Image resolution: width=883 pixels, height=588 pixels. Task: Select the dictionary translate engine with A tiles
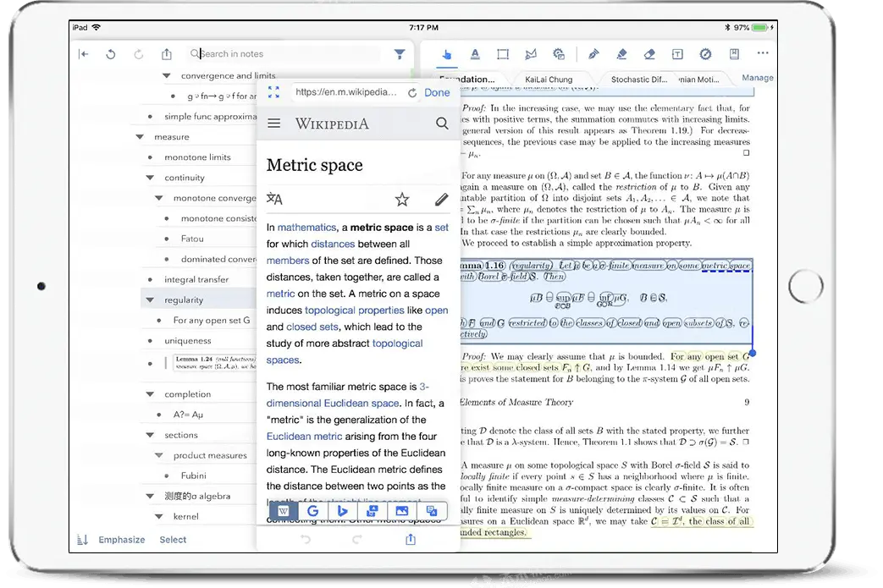pos(373,511)
